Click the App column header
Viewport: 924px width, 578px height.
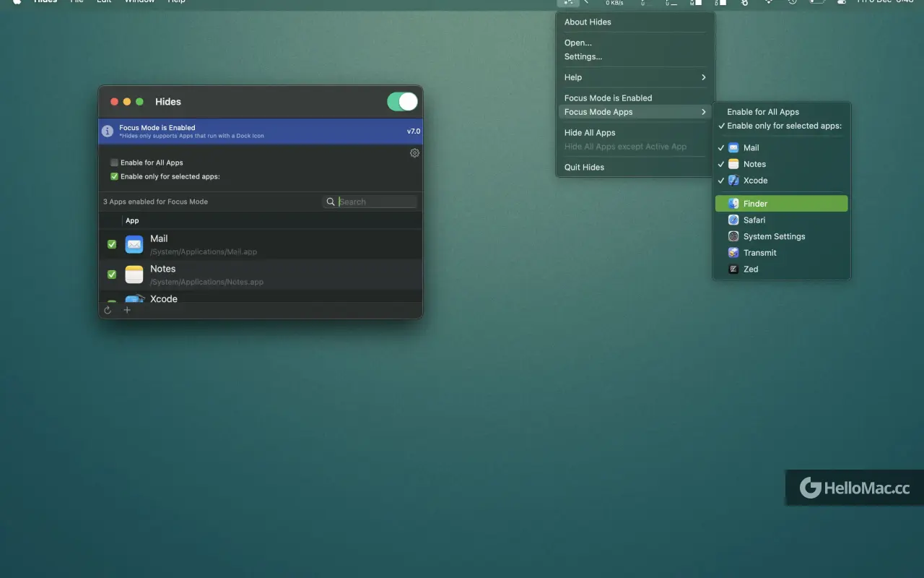tap(132, 220)
